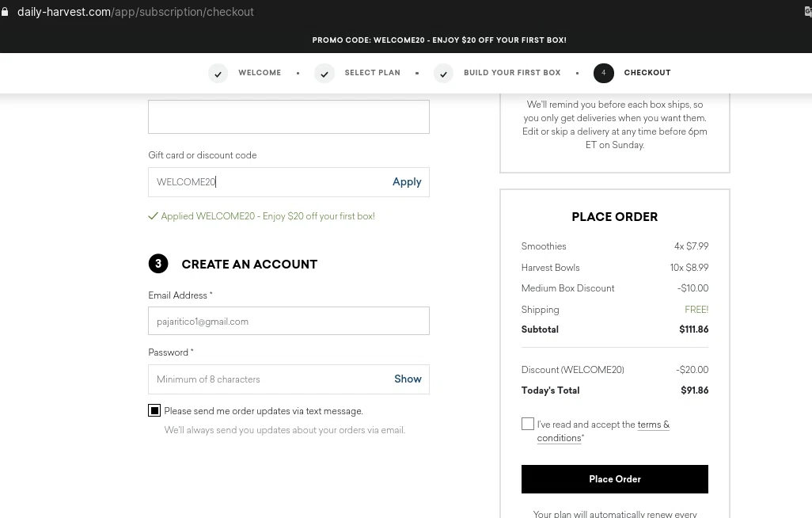This screenshot has width=812, height=518.
Task: Click the empty input field above the discount code
Action: [x=288, y=116]
